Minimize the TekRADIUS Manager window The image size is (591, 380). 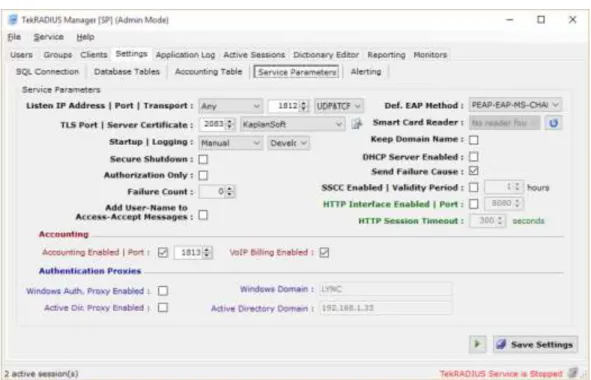coord(510,20)
